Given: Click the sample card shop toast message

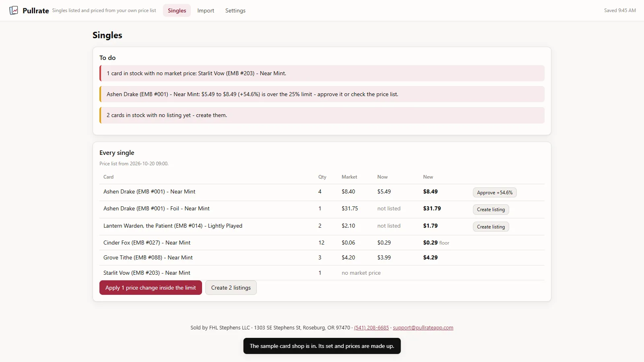Looking at the screenshot, I should pyautogui.click(x=322, y=346).
